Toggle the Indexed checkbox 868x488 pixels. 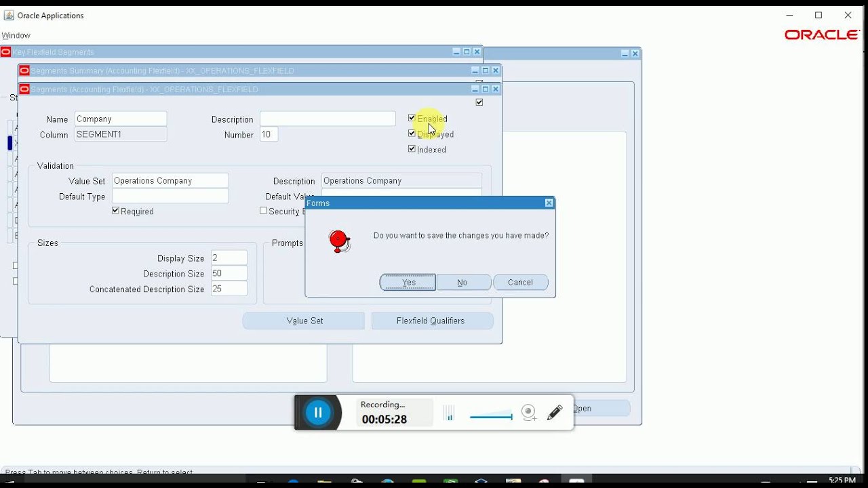point(412,149)
